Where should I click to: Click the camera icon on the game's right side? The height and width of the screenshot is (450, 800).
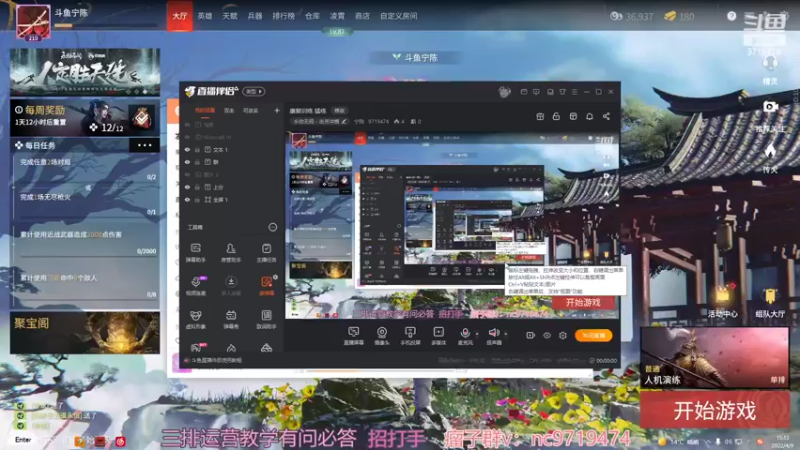coord(770,106)
